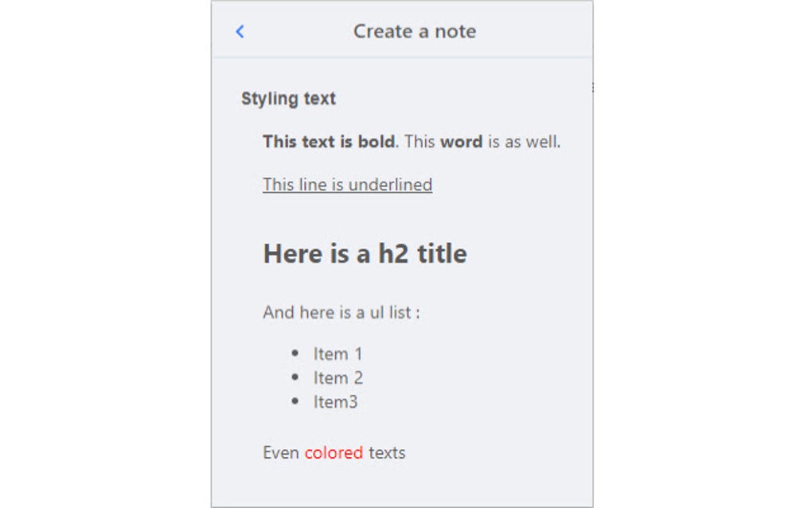The width and height of the screenshot is (812, 508).
Task: Go back using the blue chevron arrow
Action: click(x=240, y=31)
